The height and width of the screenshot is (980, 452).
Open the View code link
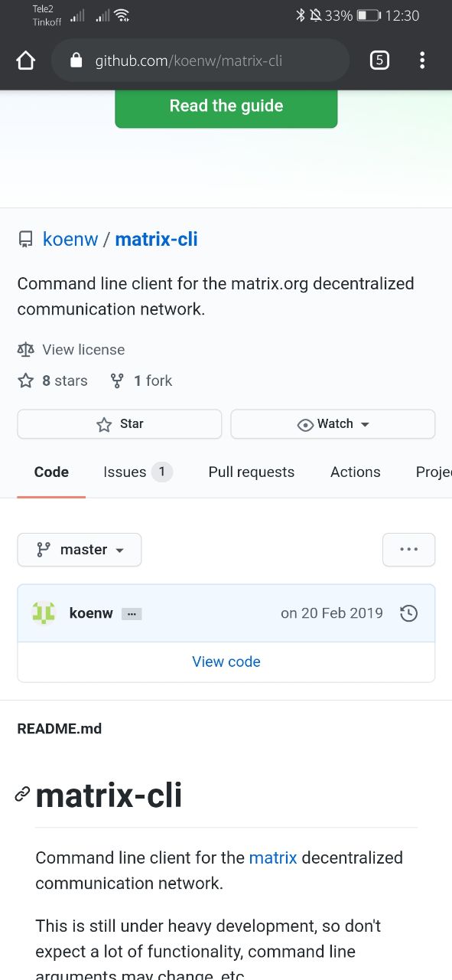pos(226,661)
